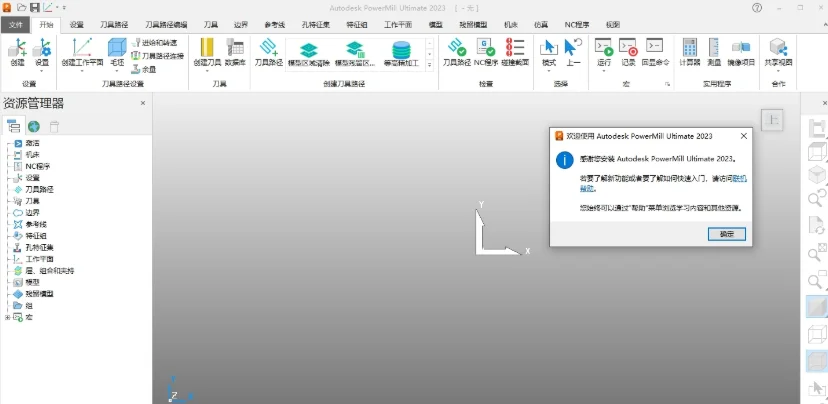This screenshot has width=828, height=404.
Task: Click the 碰撞截面 collision section icon
Action: point(515,48)
